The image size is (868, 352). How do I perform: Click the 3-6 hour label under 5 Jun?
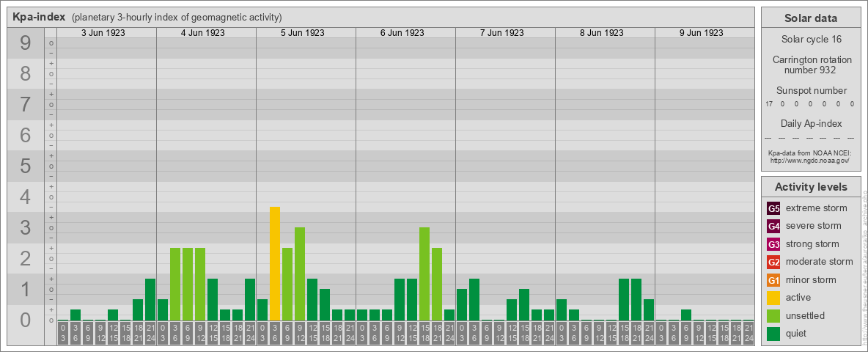click(x=275, y=334)
